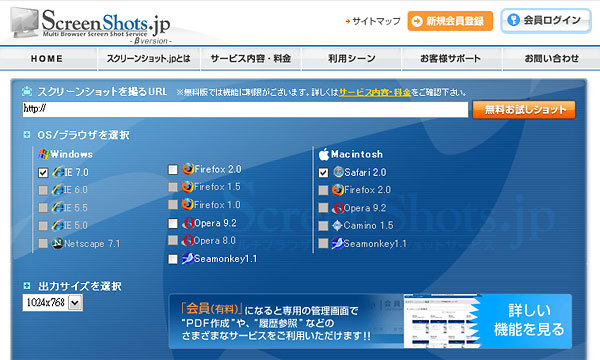Viewport: 600px width, 360px height.
Task: Check the Windows Firefox 2.0 checkbox
Action: [173, 169]
